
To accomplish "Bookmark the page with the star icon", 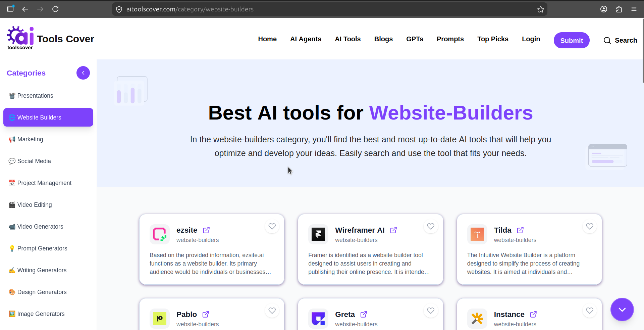I will 540,9.
